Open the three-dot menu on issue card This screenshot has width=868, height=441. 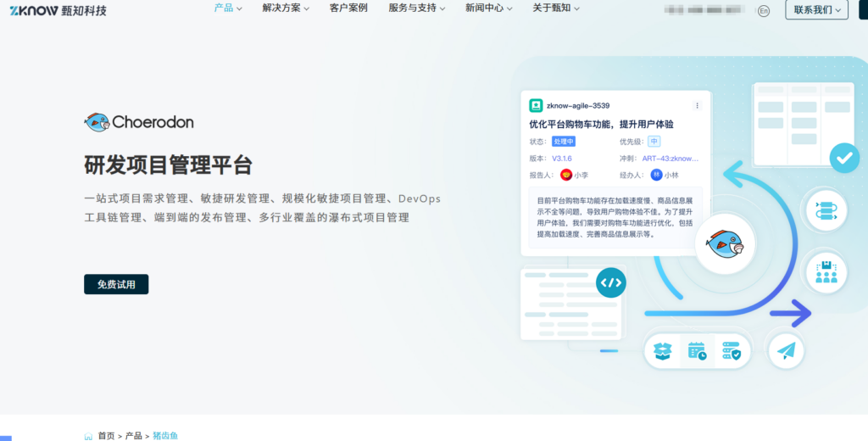(x=697, y=105)
